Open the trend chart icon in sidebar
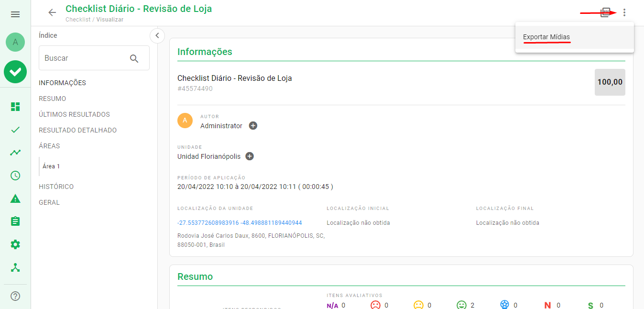This screenshot has width=644, height=309. 15,152
